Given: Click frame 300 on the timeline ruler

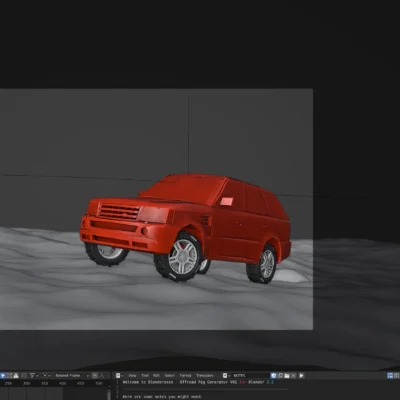Looking at the screenshot, I should [x=26, y=383].
